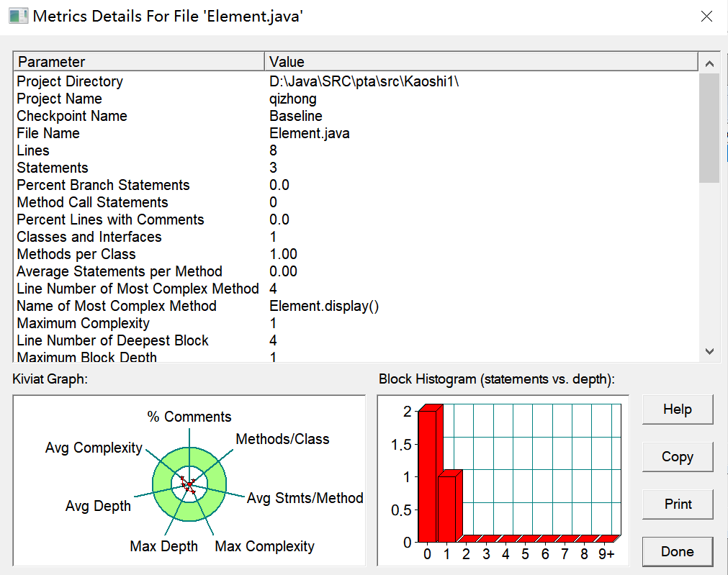728x575 pixels.
Task: Click the Value column header
Action: [481, 62]
